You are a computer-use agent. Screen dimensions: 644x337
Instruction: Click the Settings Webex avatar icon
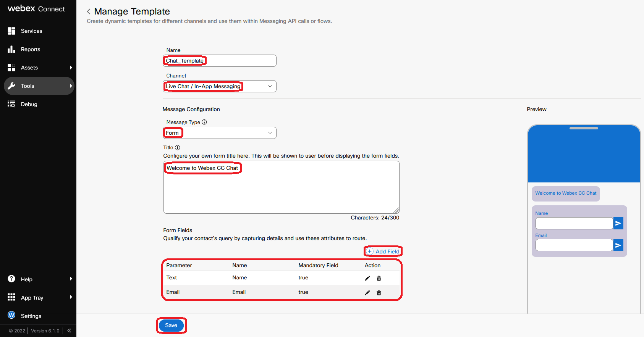11,315
